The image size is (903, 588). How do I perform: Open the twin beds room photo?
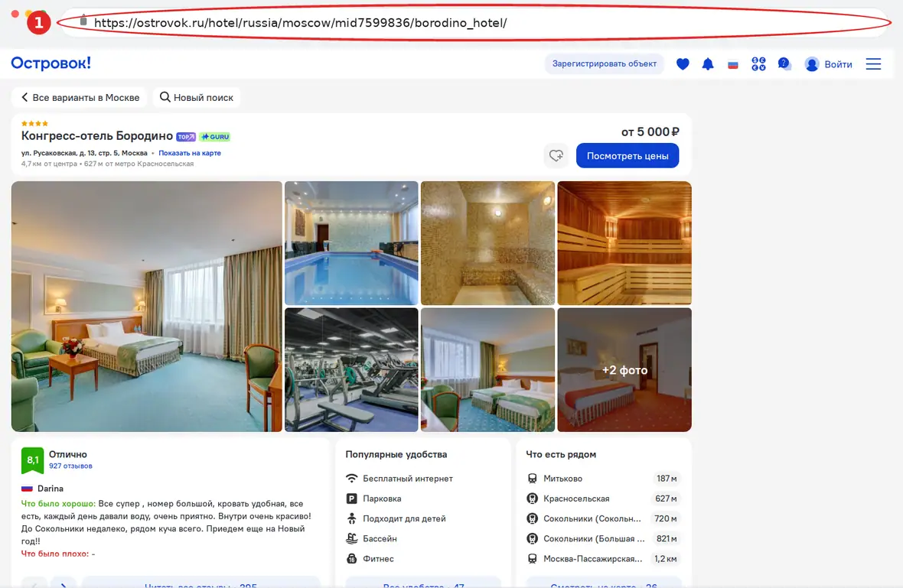[x=487, y=369]
